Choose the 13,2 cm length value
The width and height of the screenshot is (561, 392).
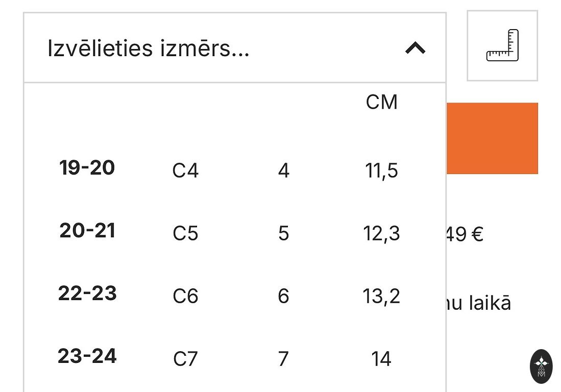tap(381, 296)
